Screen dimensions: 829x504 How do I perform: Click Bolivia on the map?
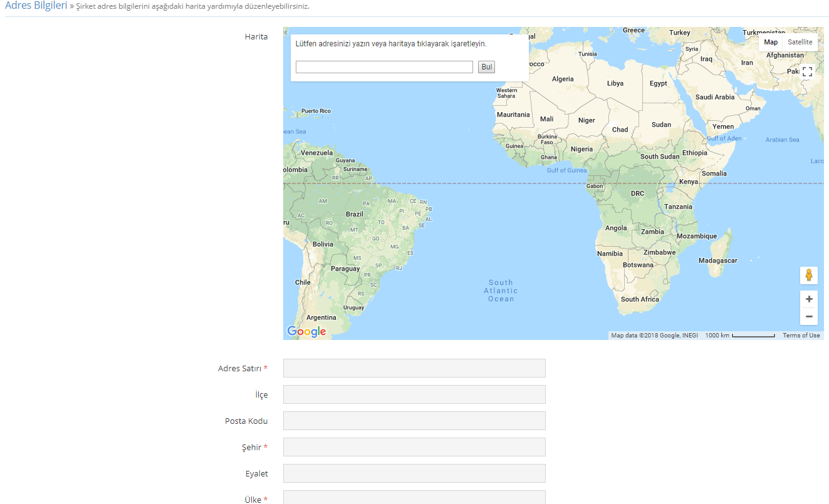[323, 244]
